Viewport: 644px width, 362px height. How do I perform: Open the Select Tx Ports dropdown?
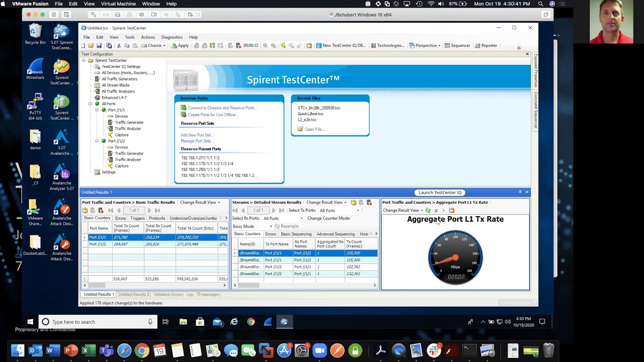(x=339, y=211)
